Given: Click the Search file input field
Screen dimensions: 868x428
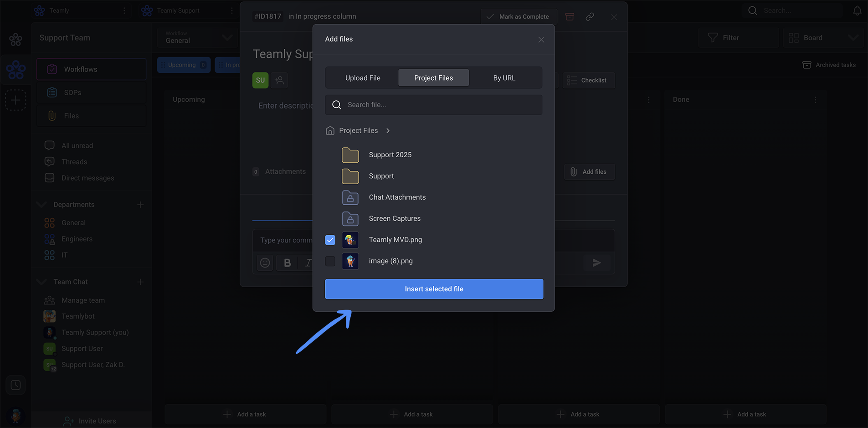Looking at the screenshot, I should tap(434, 105).
